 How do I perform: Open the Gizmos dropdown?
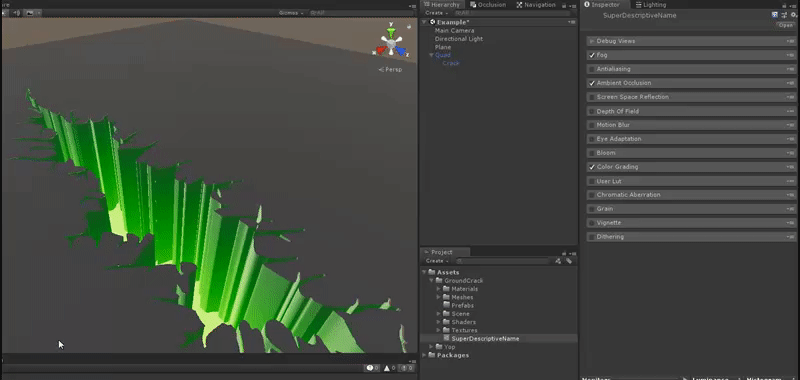[x=291, y=13]
